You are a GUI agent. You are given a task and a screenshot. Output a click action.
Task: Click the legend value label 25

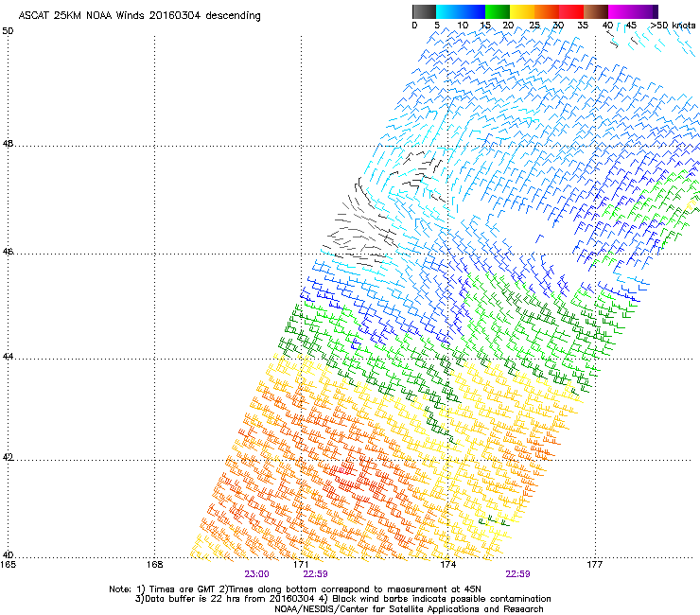tap(534, 26)
